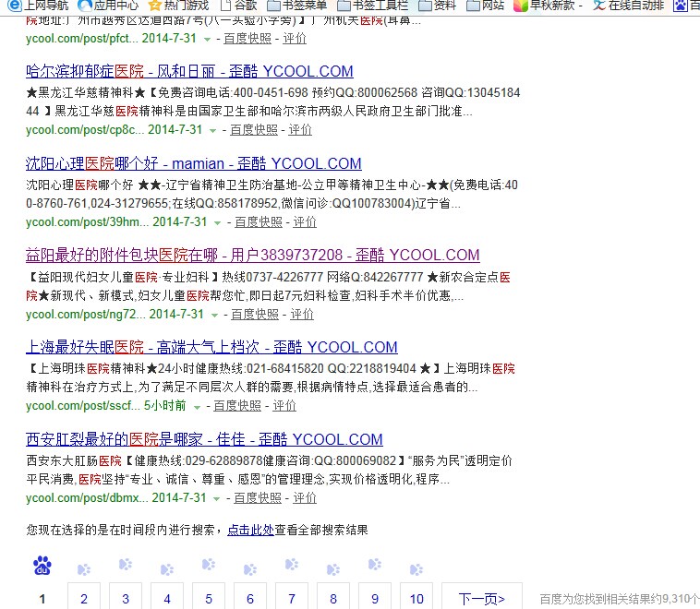Expand dropdown arrow next to ycool.com/post/pfct

(207, 40)
